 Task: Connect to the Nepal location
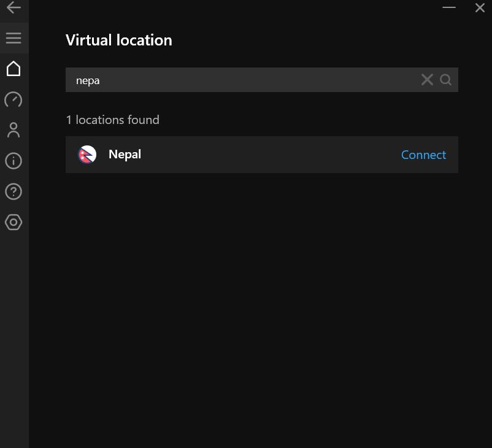pos(423,155)
